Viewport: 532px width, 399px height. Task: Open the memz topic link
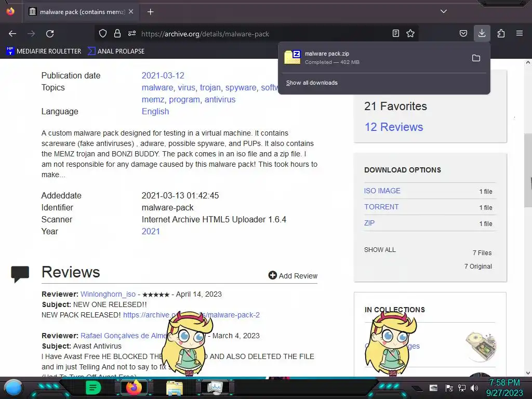(153, 99)
